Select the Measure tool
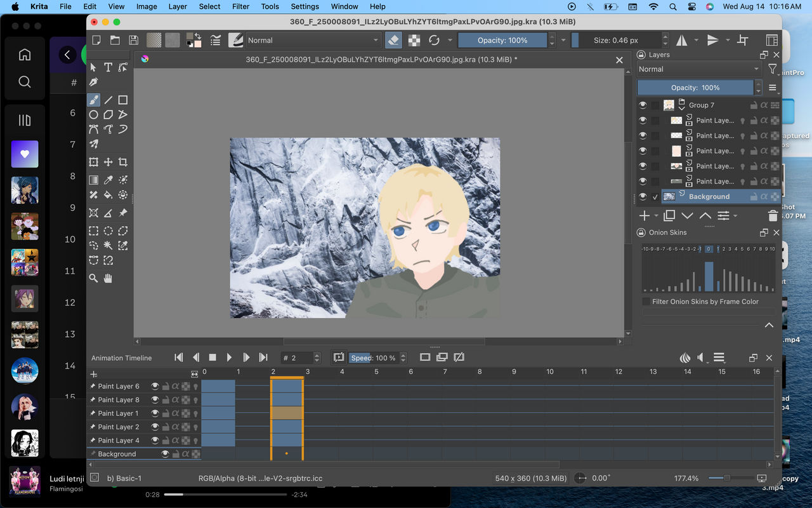 (108, 213)
